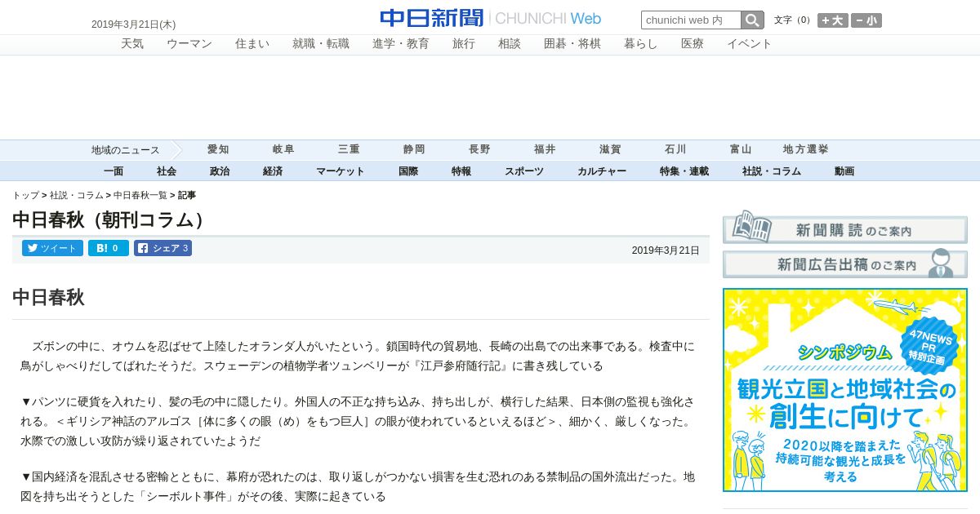The height and width of the screenshot is (514, 980).
Task: Go to the 社説・コラム section tab
Action: pos(772,171)
